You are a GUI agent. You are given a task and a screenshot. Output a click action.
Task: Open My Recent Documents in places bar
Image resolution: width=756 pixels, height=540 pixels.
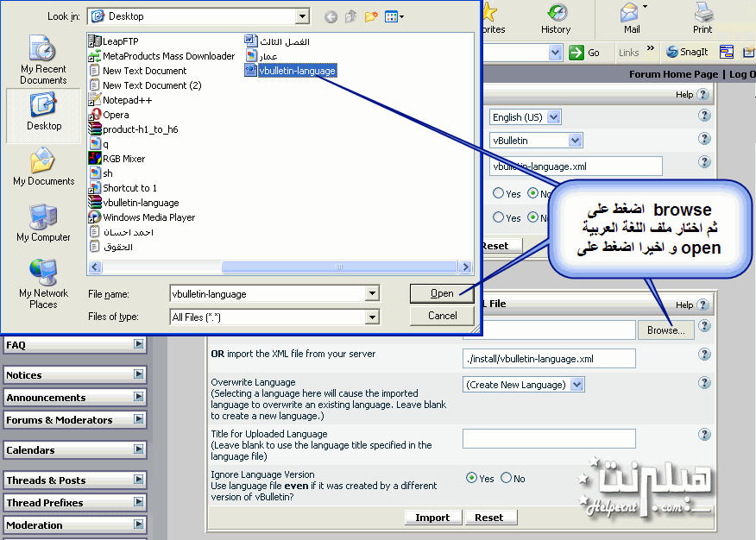(x=43, y=60)
